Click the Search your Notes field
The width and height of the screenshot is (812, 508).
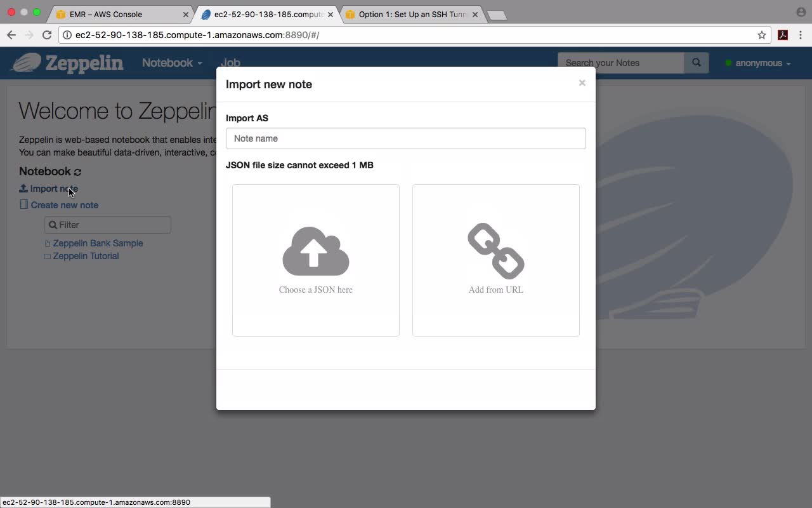tap(621, 63)
